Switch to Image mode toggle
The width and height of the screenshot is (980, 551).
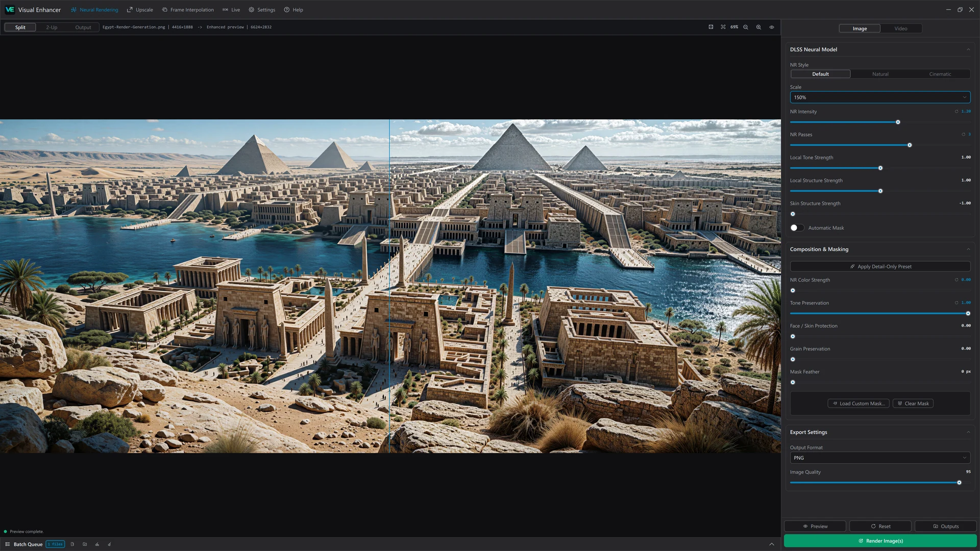(x=860, y=29)
